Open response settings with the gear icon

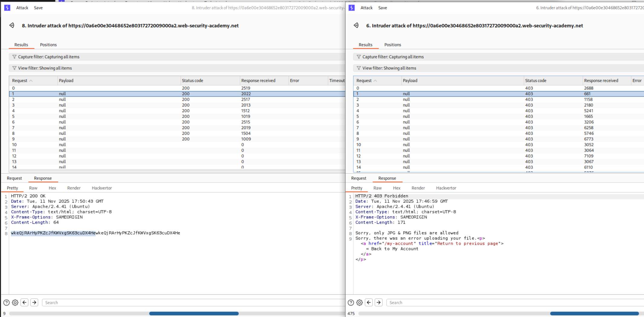point(14,302)
